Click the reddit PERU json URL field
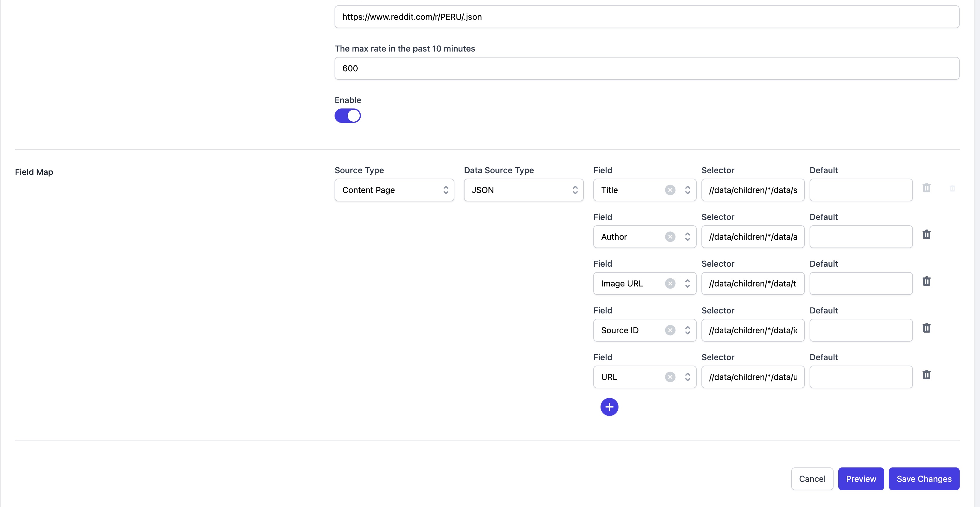980x507 pixels. 647,17
